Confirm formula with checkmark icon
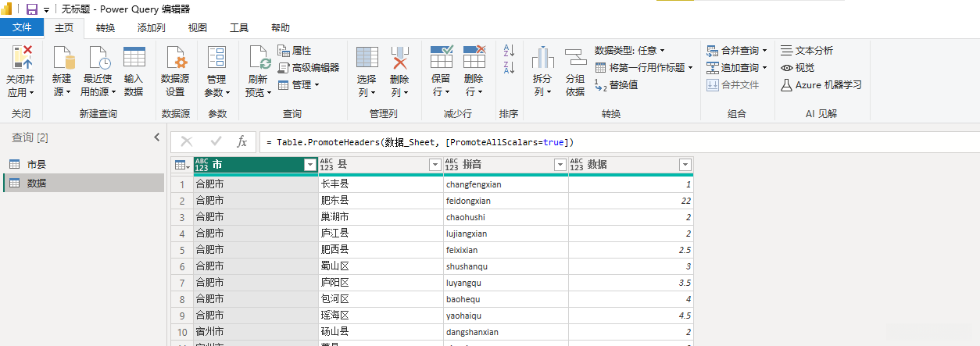 pyautogui.click(x=216, y=142)
